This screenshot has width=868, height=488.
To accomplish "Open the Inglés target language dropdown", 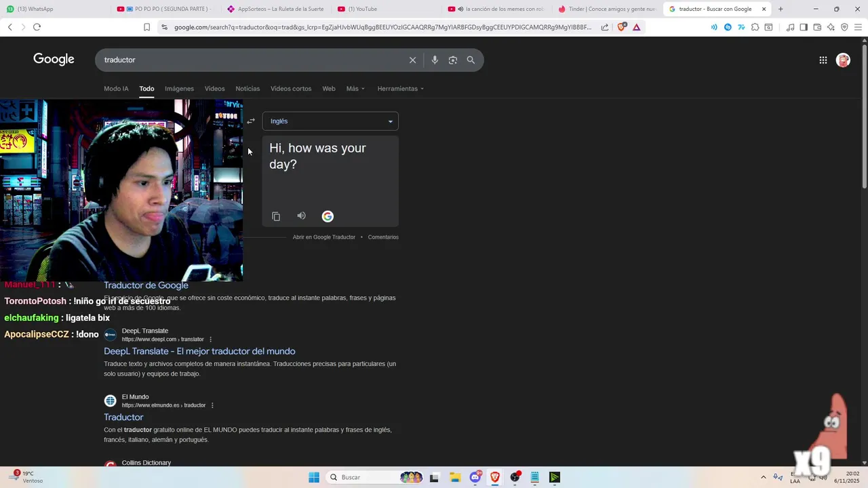I will [x=330, y=121].
